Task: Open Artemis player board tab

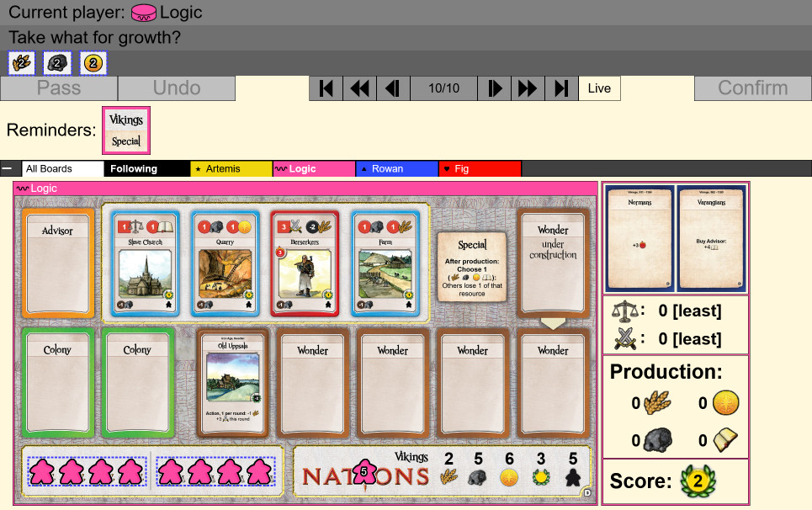Action: click(231, 169)
